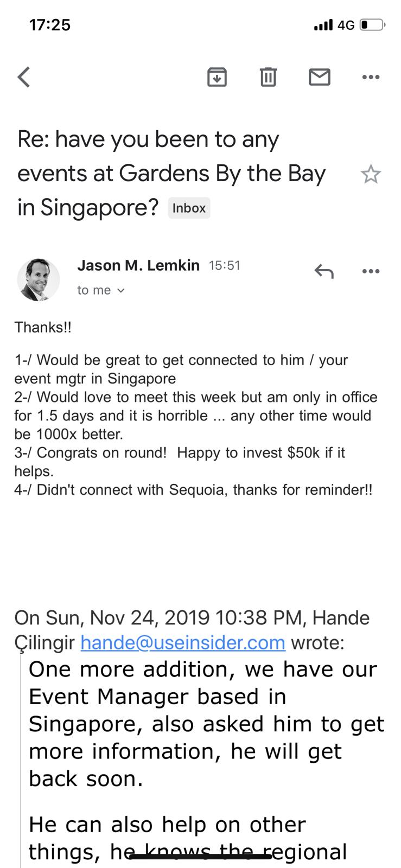401x868 pixels.
Task: Tap Jason M. Lemkin's profile photo
Action: (x=39, y=279)
